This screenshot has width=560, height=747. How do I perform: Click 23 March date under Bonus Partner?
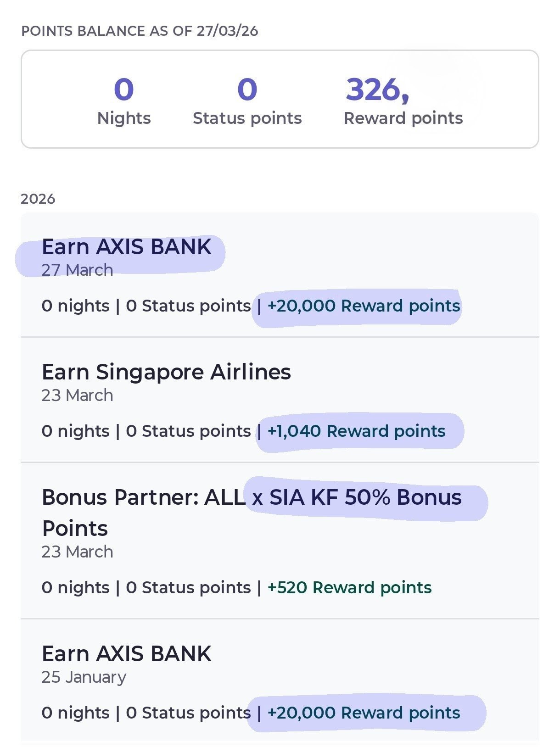coord(77,552)
